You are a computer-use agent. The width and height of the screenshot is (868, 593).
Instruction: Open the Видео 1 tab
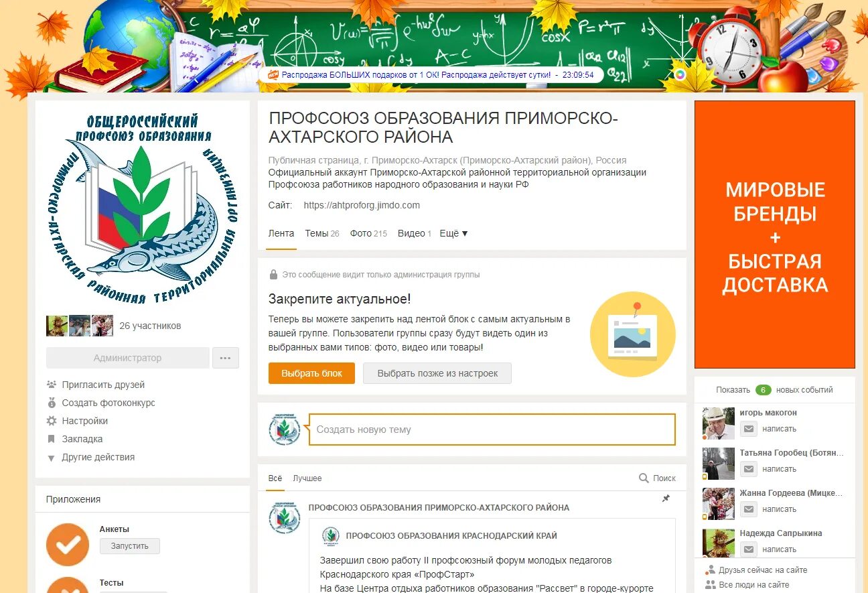(415, 233)
